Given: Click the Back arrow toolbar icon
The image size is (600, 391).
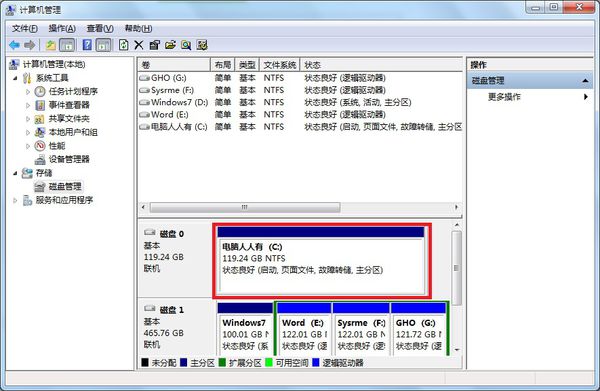Looking at the screenshot, I should coord(14,45).
